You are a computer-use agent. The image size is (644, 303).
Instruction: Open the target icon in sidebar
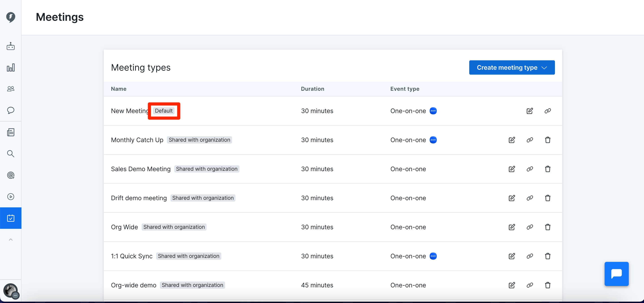coord(11,175)
